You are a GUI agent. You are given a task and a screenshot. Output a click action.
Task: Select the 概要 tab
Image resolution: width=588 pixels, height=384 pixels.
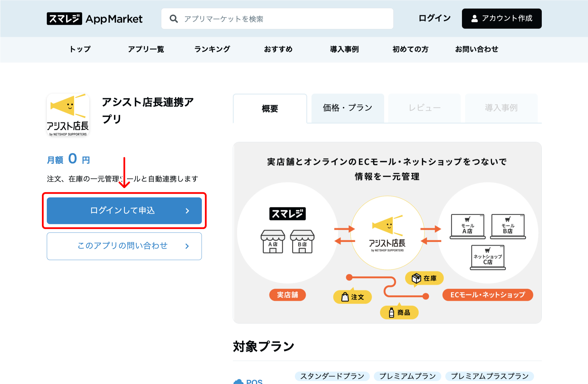click(x=270, y=108)
